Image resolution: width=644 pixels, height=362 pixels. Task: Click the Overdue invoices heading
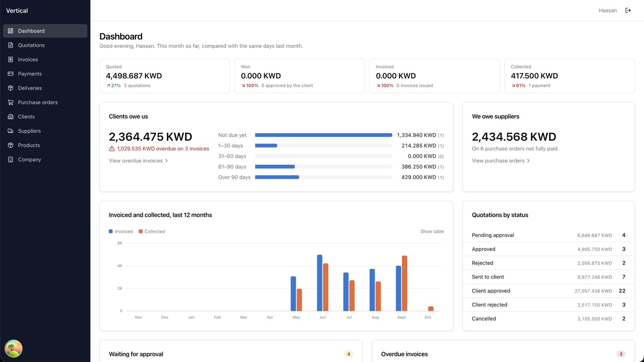tap(405, 354)
